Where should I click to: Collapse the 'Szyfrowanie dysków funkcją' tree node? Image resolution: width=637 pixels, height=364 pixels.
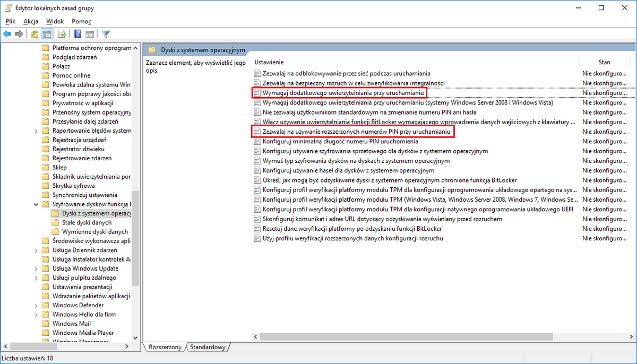[x=36, y=204]
